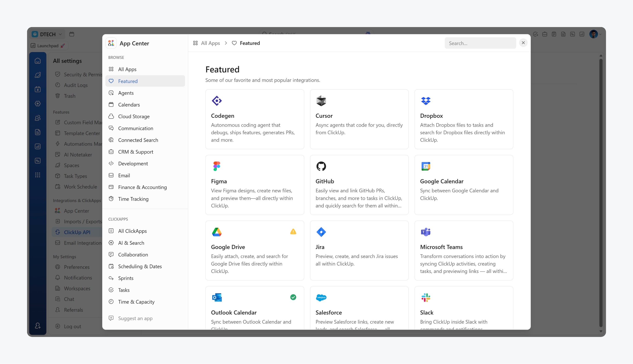Click the App Center search field
Screen dimensions: 633x364
480,43
